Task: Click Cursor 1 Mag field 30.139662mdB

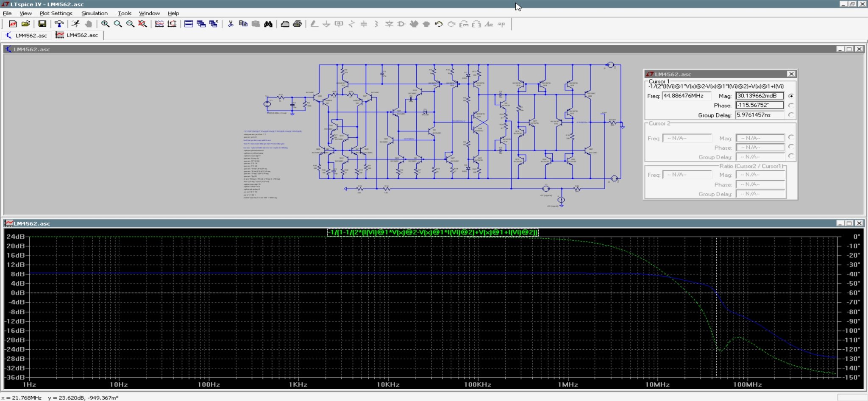Action: coord(759,96)
